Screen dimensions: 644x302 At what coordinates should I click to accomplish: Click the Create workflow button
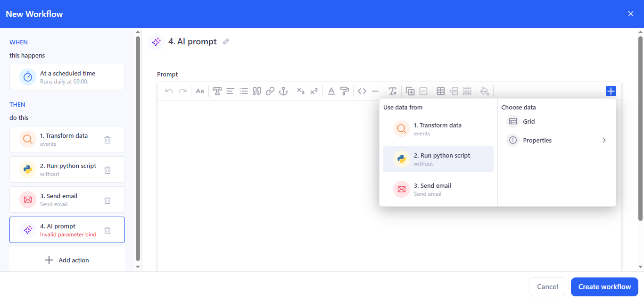point(604,286)
